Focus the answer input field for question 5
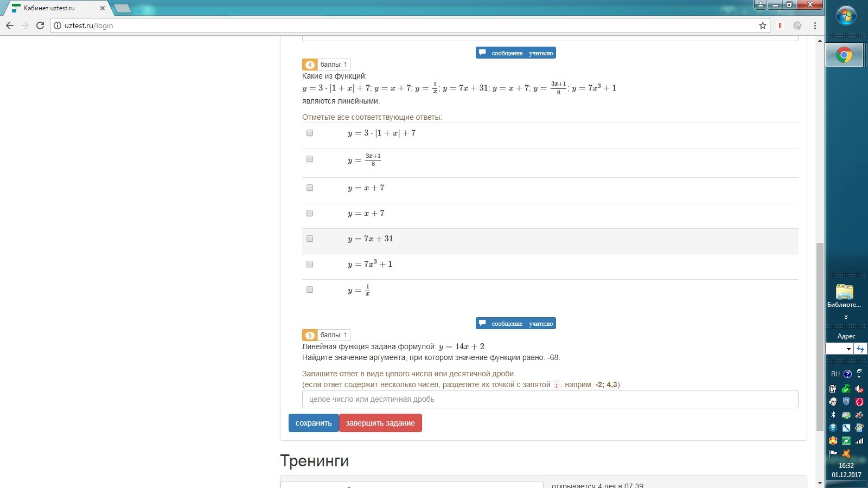 (x=550, y=399)
